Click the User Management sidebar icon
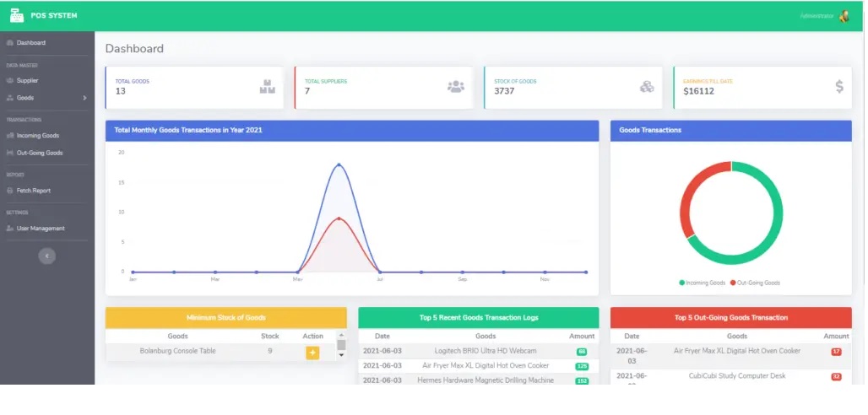The height and width of the screenshot is (415, 868). point(9,229)
